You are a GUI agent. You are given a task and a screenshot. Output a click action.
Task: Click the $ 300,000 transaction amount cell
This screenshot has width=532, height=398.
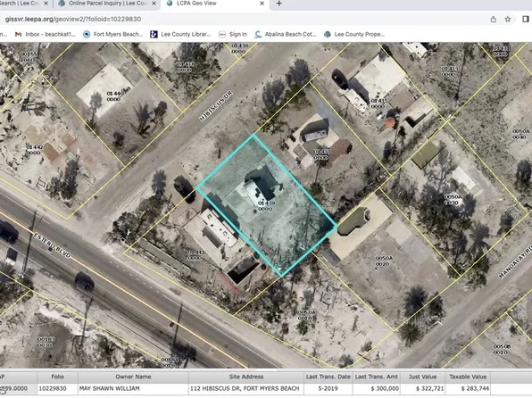pos(377,388)
